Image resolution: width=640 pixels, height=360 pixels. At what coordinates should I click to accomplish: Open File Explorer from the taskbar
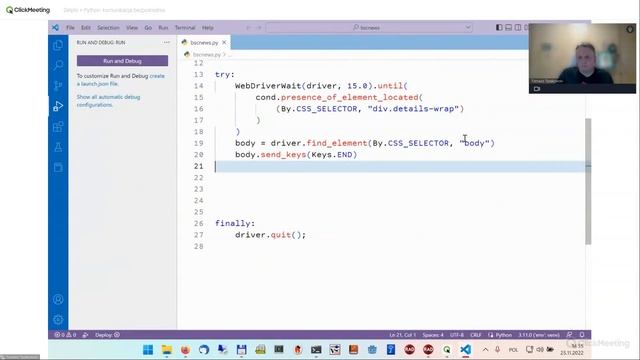pos(167,350)
